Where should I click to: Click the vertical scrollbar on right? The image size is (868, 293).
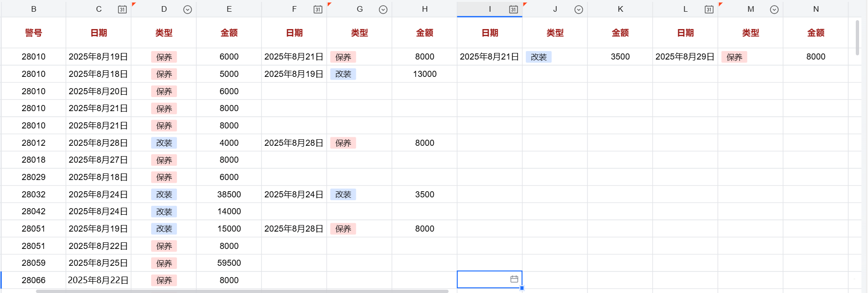point(858,38)
